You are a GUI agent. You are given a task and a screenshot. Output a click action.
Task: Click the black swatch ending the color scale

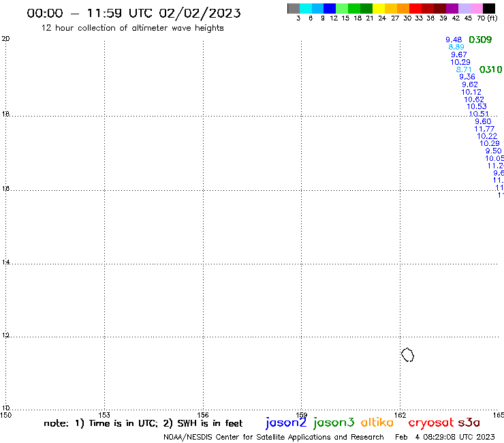(489, 8)
